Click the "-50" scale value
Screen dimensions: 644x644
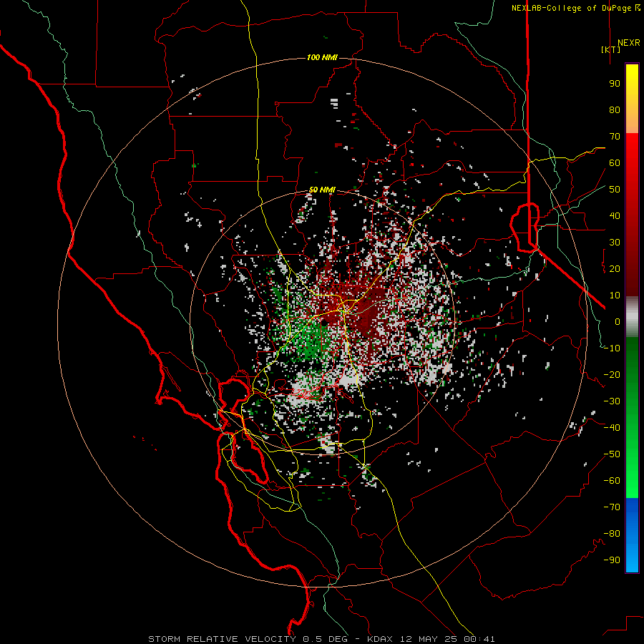pos(612,454)
